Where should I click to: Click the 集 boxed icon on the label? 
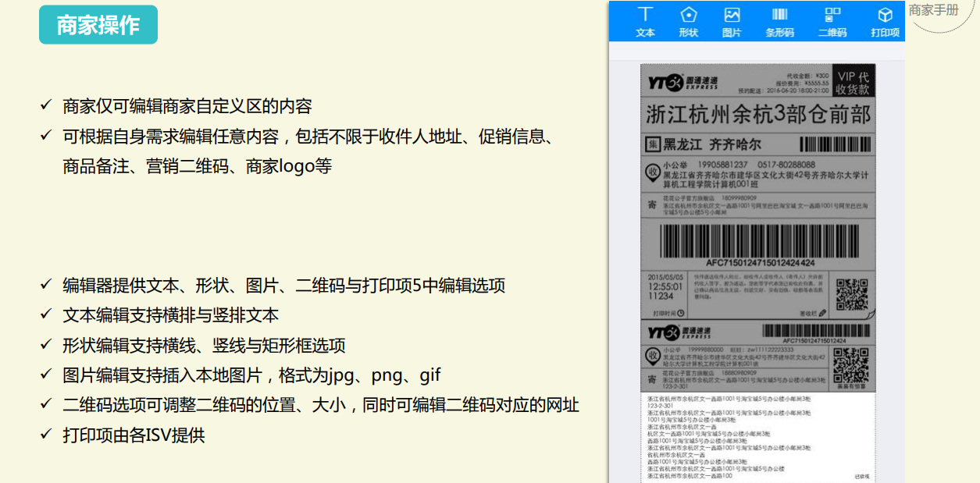653,144
